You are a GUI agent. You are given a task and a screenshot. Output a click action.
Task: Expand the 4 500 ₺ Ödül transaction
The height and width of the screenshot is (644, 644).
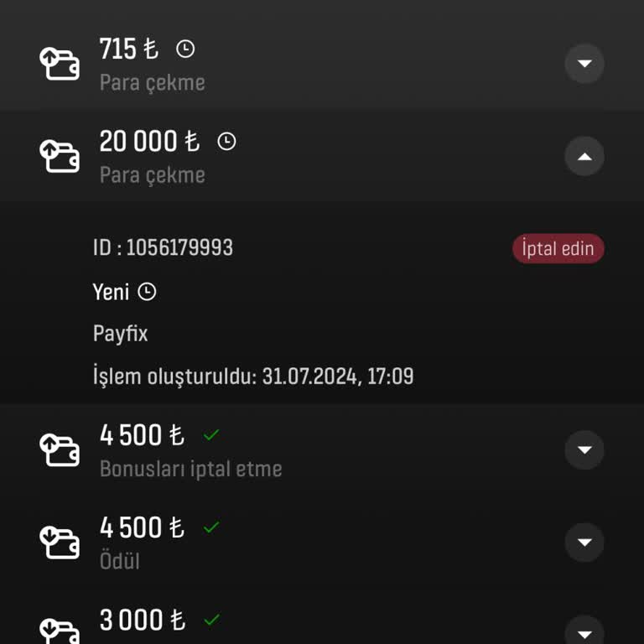(x=584, y=543)
